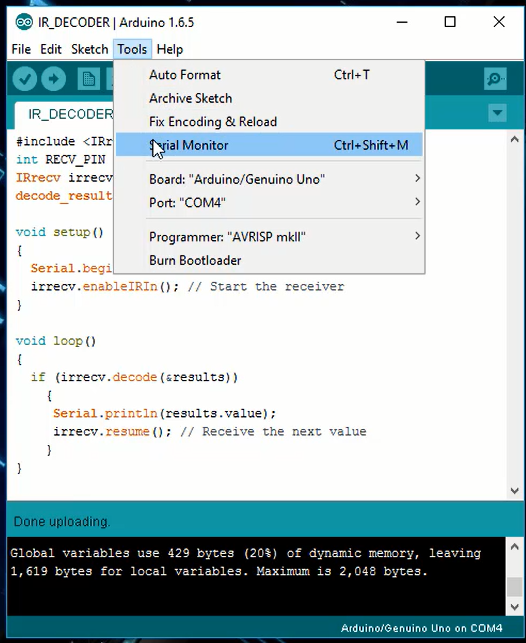Open the Help menu
Viewport: 526px width, 643px height.
pos(170,49)
